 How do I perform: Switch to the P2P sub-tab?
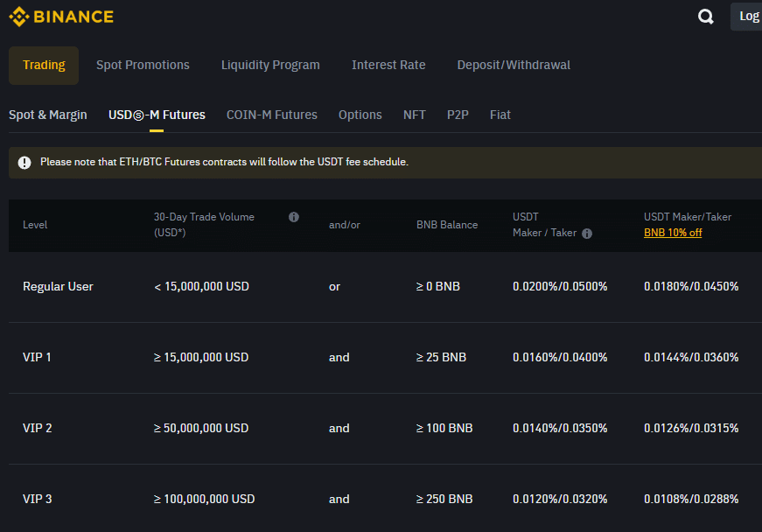458,115
